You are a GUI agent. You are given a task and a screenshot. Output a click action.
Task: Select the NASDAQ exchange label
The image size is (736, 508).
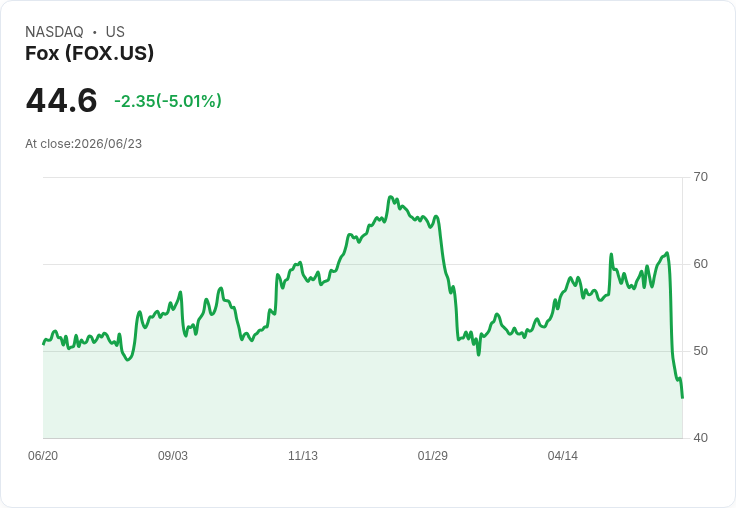pos(54,32)
